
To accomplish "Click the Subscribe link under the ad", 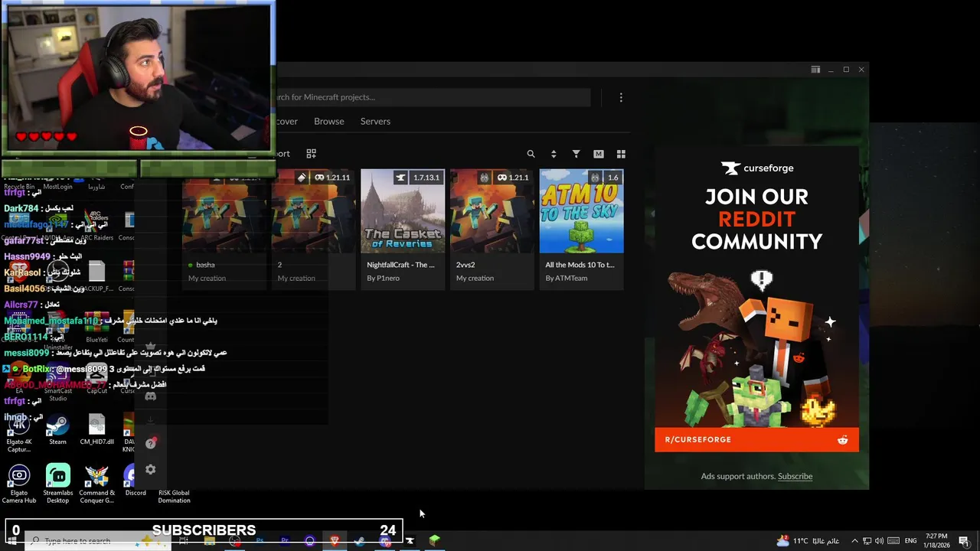I will [x=795, y=476].
